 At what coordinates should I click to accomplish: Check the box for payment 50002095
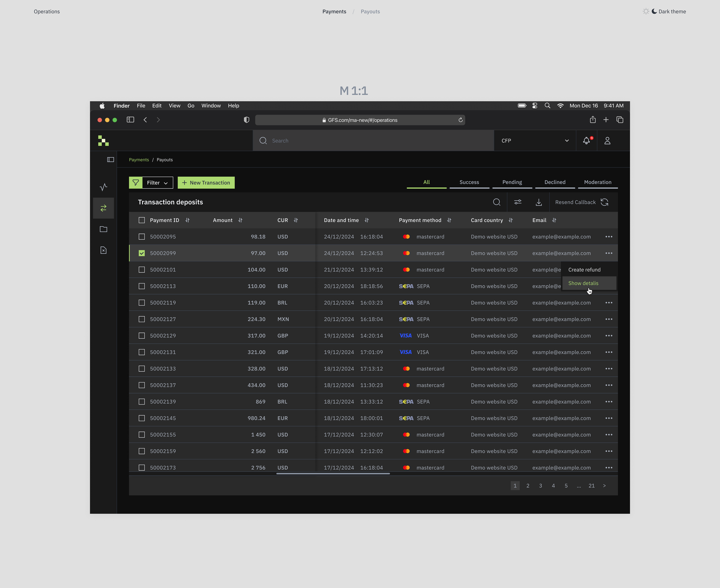coord(142,237)
